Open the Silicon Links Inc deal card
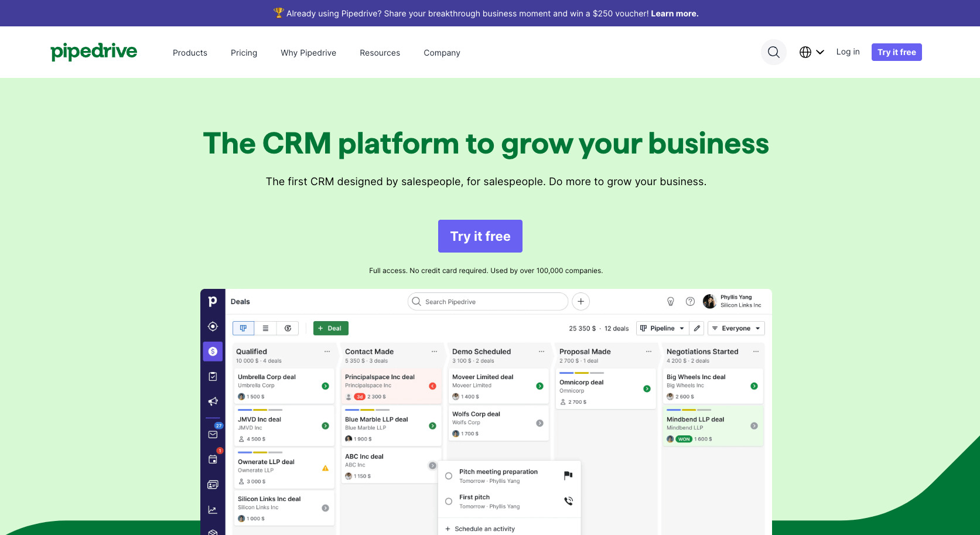 coord(284,508)
